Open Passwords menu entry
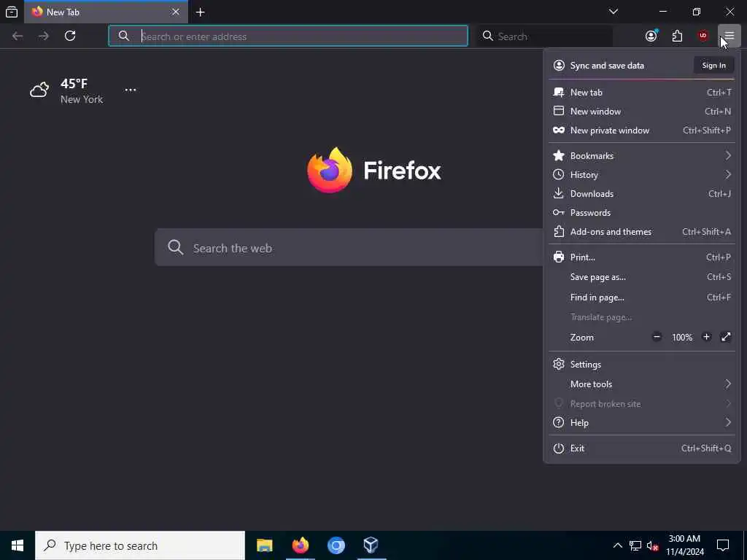The width and height of the screenshot is (747, 560). tap(642, 213)
